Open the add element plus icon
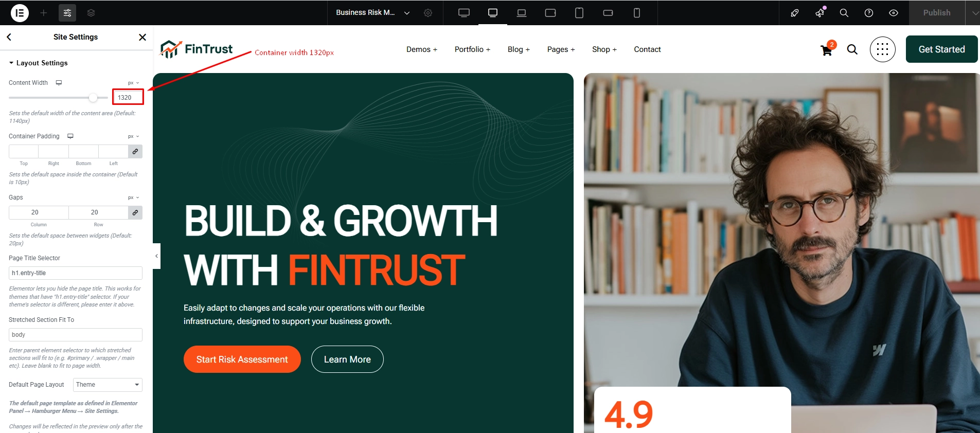 pos(44,13)
